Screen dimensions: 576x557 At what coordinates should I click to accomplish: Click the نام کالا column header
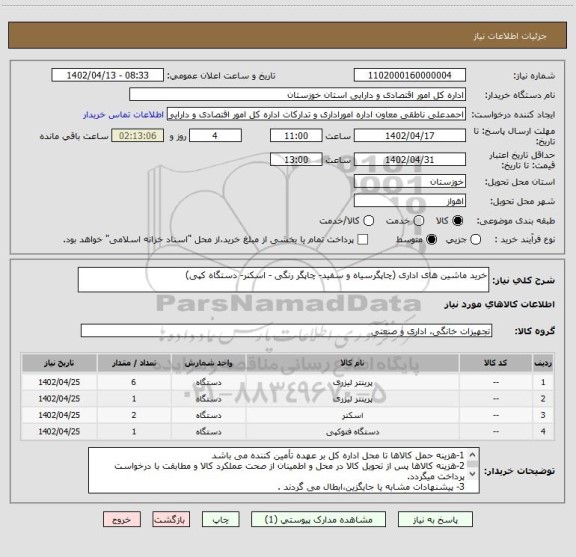pos(352,363)
